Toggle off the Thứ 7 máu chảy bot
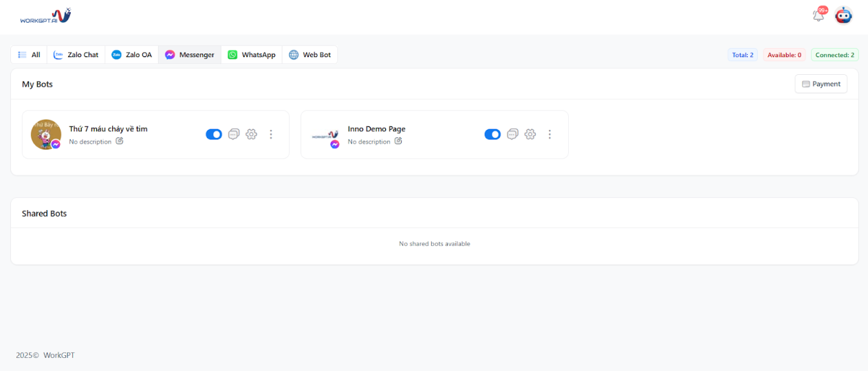Screen dimensions: 868x371 (x=214, y=134)
